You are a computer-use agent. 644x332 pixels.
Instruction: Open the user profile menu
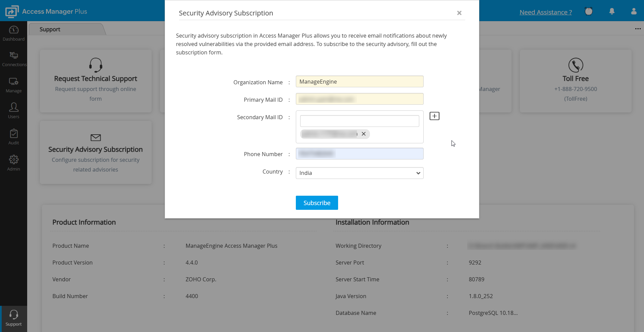point(634,11)
